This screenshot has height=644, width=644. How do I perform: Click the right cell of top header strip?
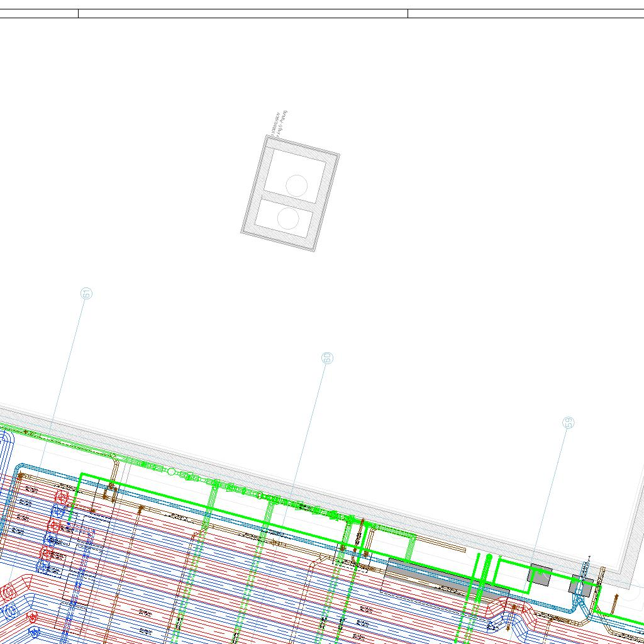pyautogui.click(x=525, y=13)
